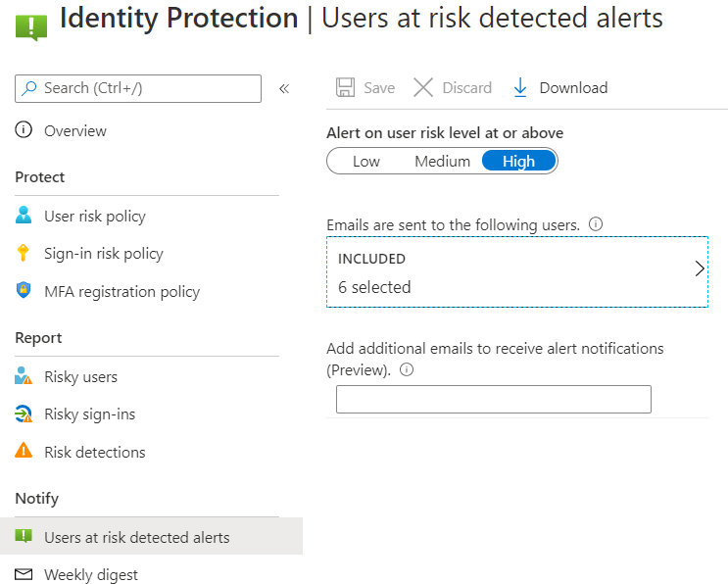Open the INCLUDED 6 selected users panel
Image resolution: width=728 pixels, height=584 pixels.
(517, 272)
